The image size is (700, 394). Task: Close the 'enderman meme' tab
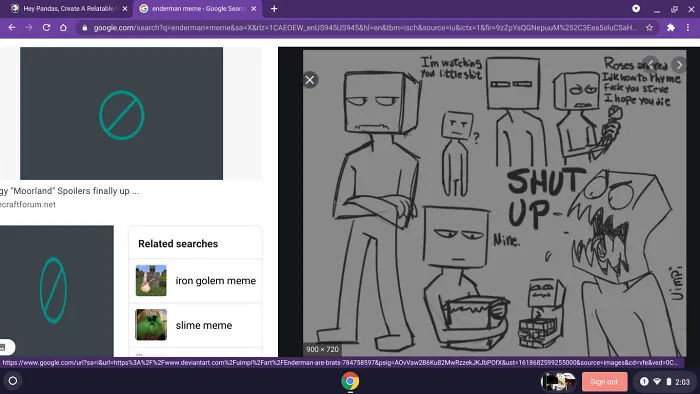click(254, 8)
